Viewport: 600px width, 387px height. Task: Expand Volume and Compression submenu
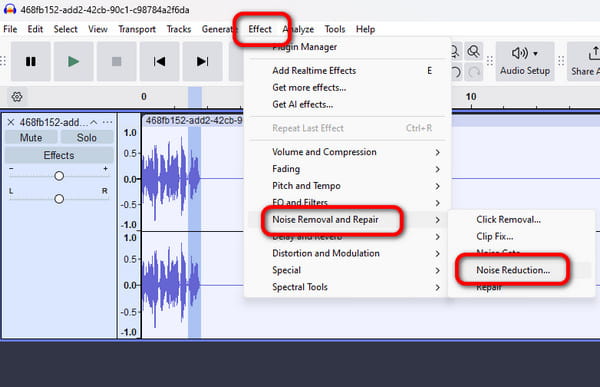tap(347, 152)
